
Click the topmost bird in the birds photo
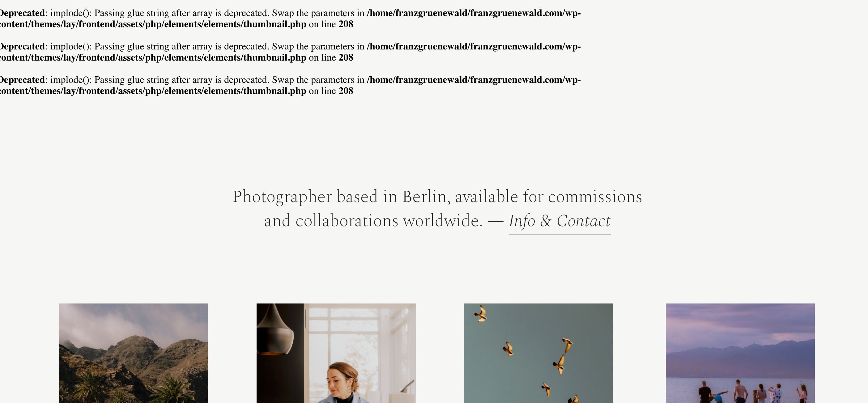481,314
